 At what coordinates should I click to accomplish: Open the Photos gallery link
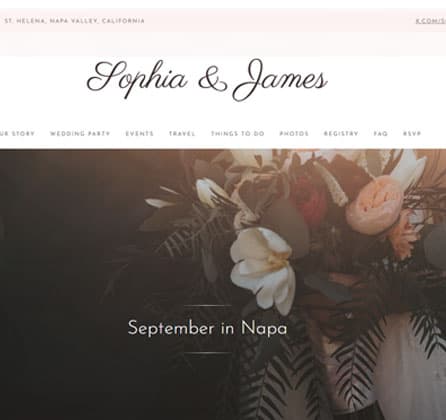(294, 134)
